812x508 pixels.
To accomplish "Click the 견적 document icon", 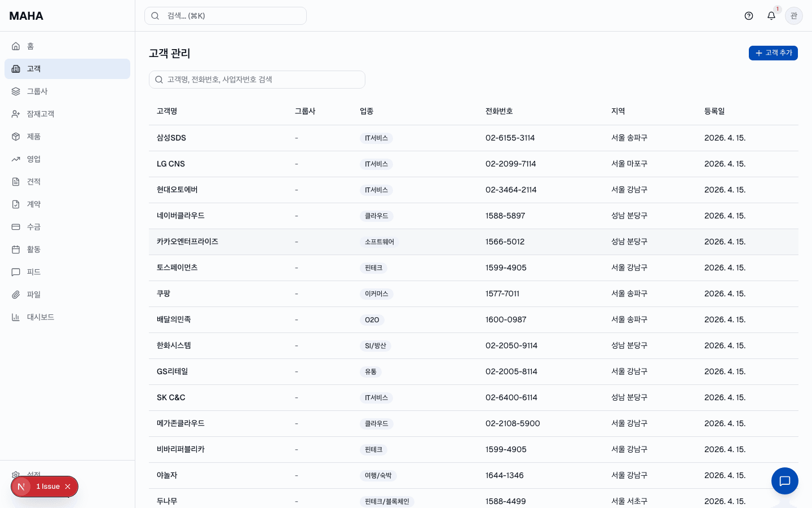I will [16, 182].
